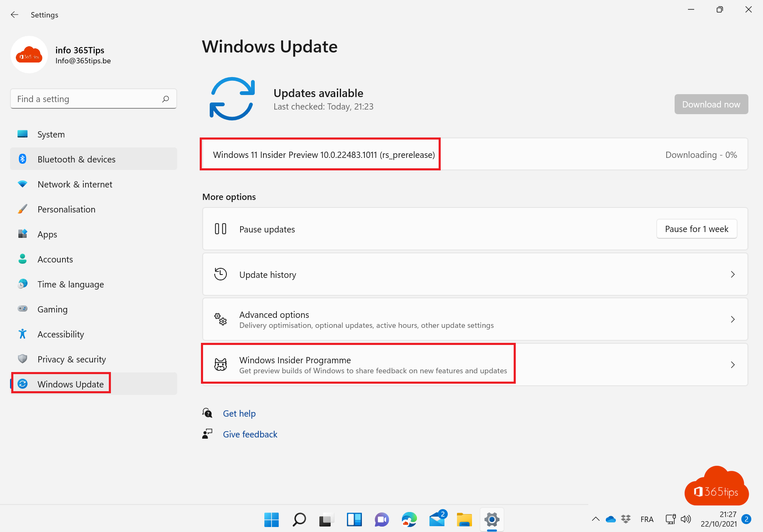Expand Advanced options chevron
763x532 pixels.
(733, 319)
